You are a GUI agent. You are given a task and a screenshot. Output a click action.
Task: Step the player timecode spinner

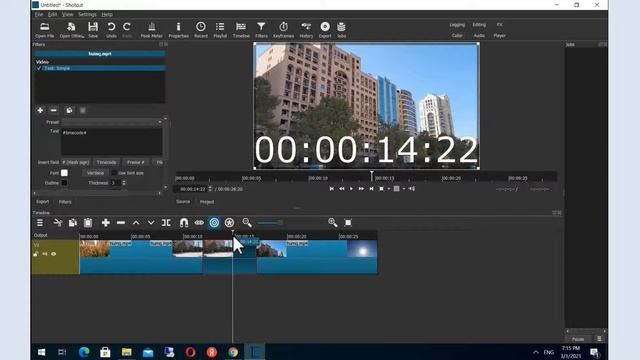pos(210,189)
